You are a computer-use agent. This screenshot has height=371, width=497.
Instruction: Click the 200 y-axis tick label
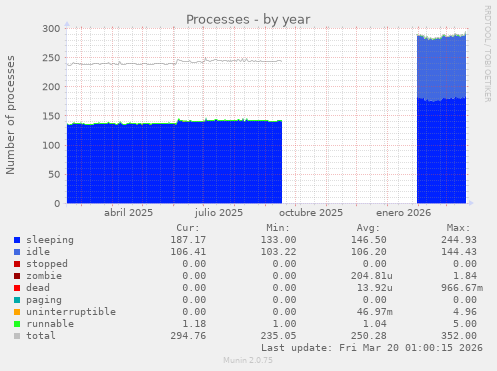[x=51, y=87]
